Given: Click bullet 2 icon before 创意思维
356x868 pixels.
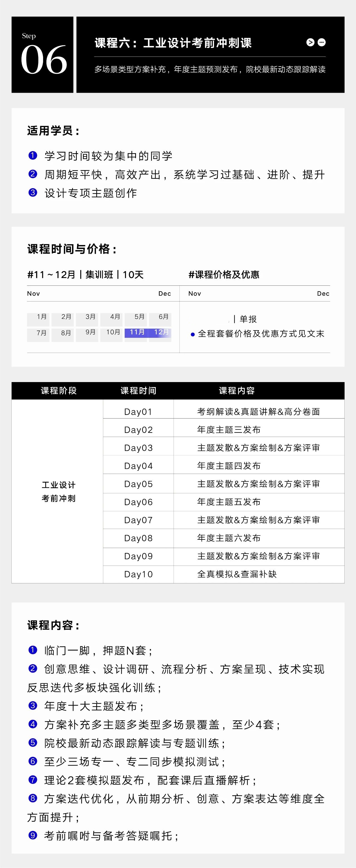Looking at the screenshot, I should point(33,668).
